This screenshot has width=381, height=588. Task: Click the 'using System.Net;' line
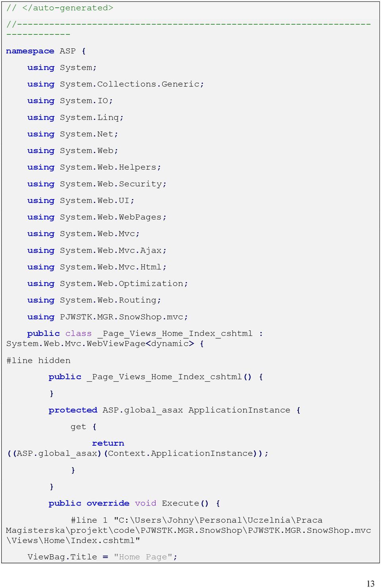(73, 134)
